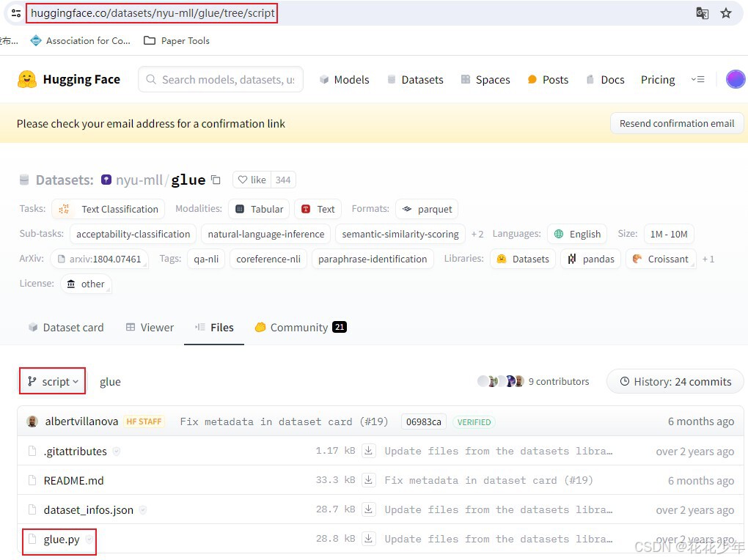Click Resend confirmation email button

click(676, 124)
